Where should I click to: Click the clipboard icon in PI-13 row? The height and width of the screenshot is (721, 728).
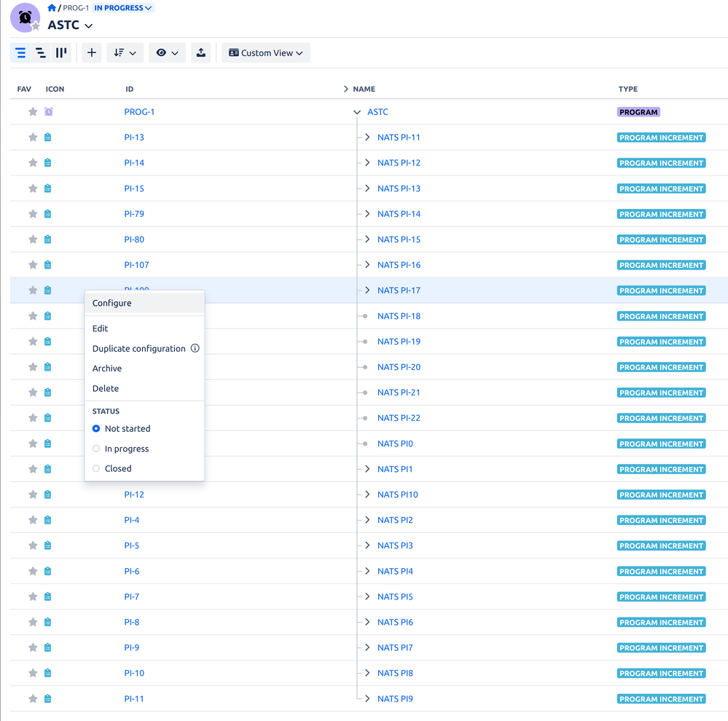tap(48, 138)
